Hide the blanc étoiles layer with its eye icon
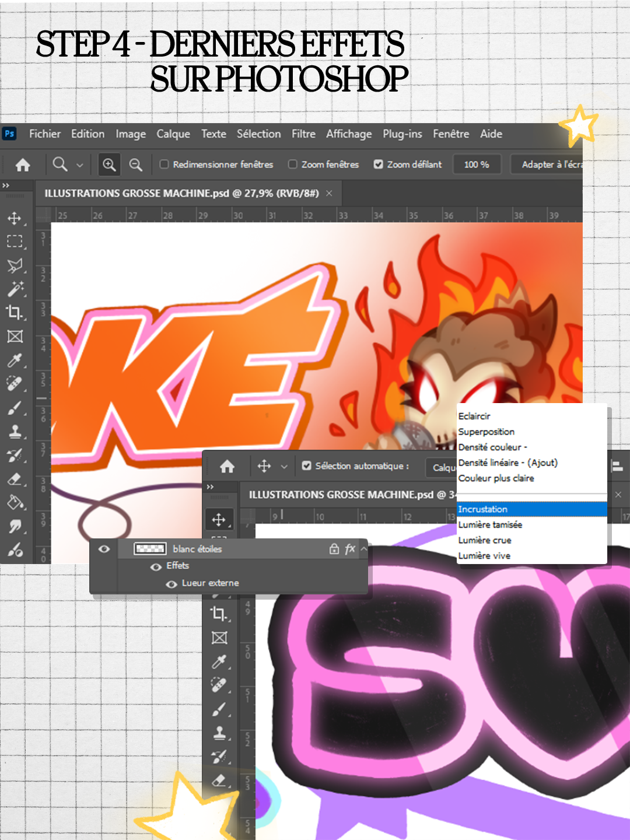Screen dimensions: 630x840 (104, 549)
